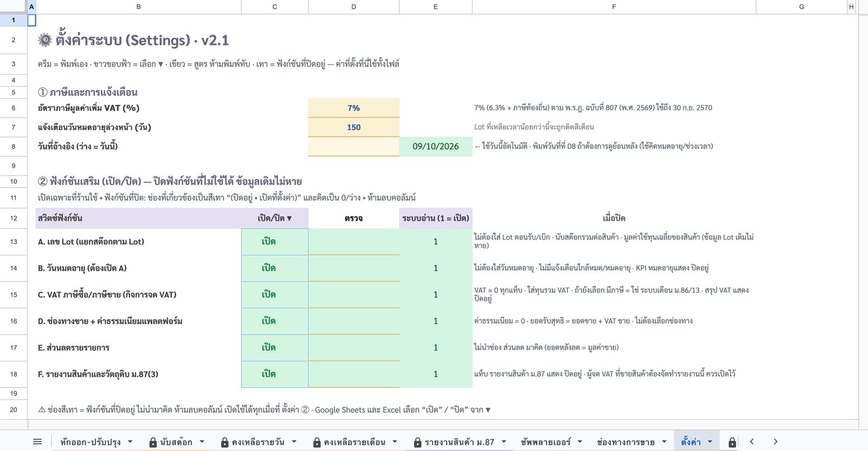
Task: Show earlier sheet tabs with left arrow
Action: (x=752, y=442)
